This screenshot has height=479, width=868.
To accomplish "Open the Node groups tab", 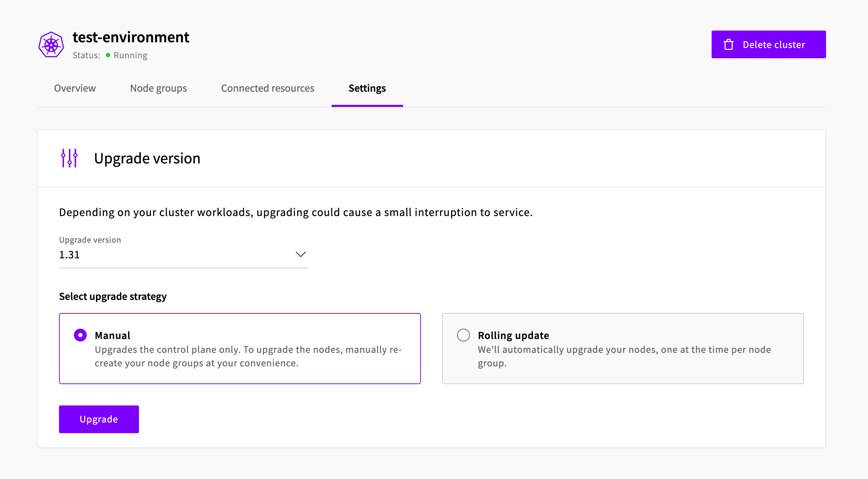I will [x=159, y=88].
